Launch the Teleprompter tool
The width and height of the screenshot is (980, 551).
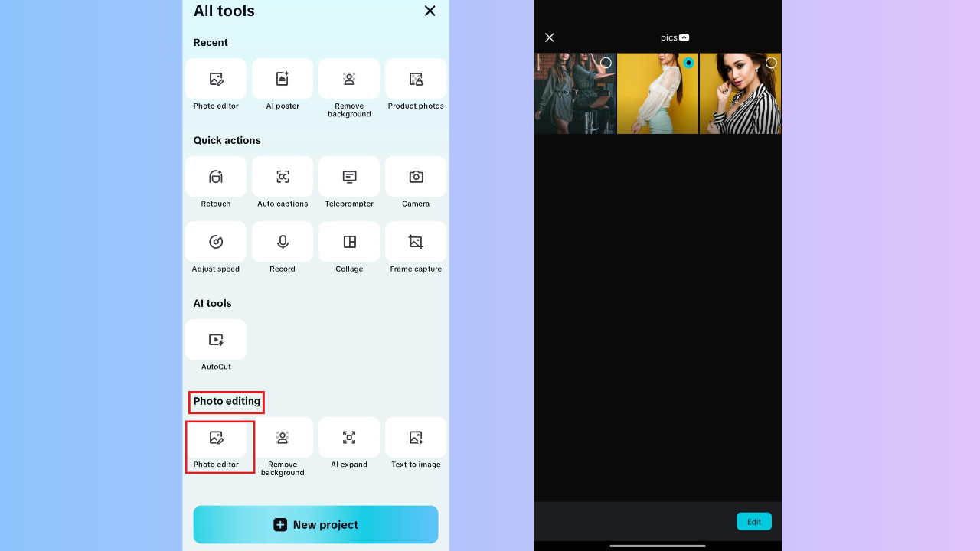pos(349,177)
